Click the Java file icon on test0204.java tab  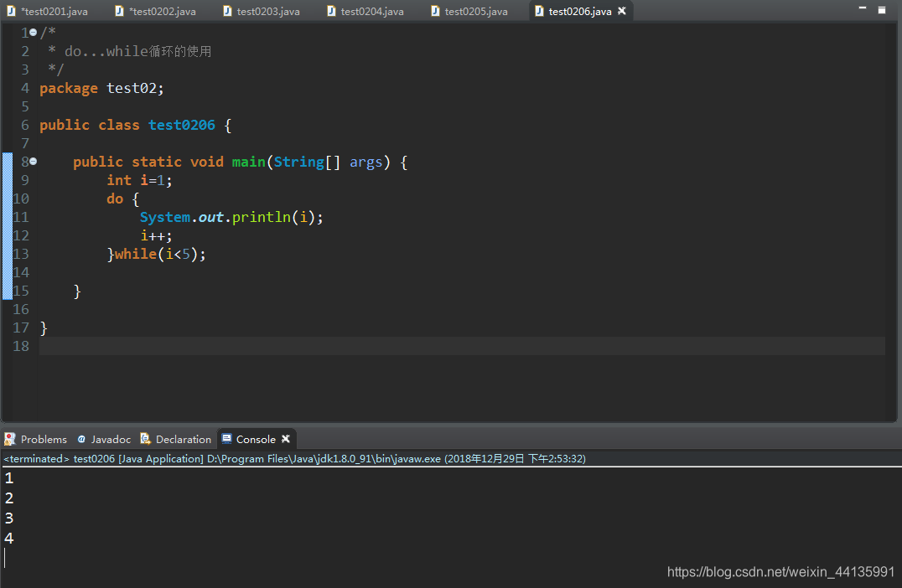331,11
